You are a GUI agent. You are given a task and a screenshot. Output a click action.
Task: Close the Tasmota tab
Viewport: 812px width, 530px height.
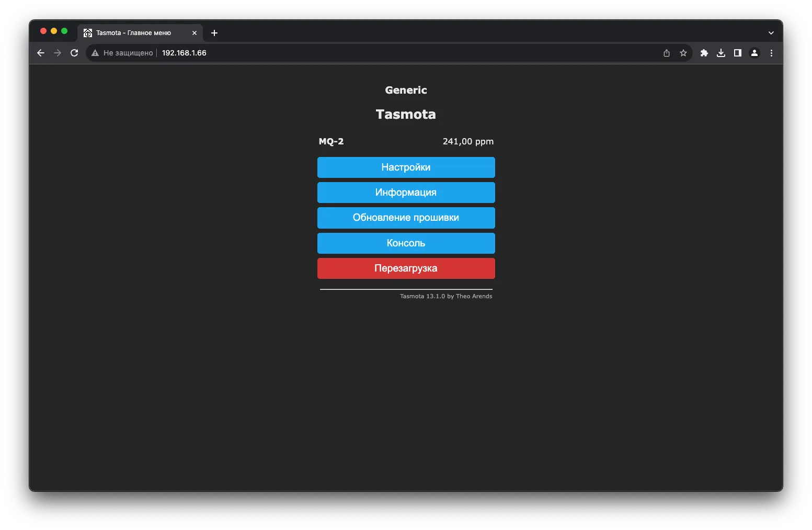195,33
